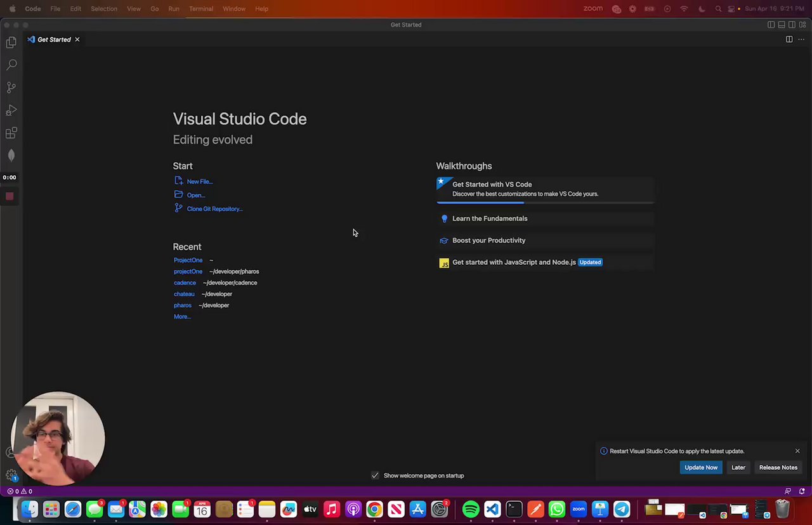The height and width of the screenshot is (525, 812).
Task: Toggle the bottom panel layout icon
Action: click(x=782, y=25)
